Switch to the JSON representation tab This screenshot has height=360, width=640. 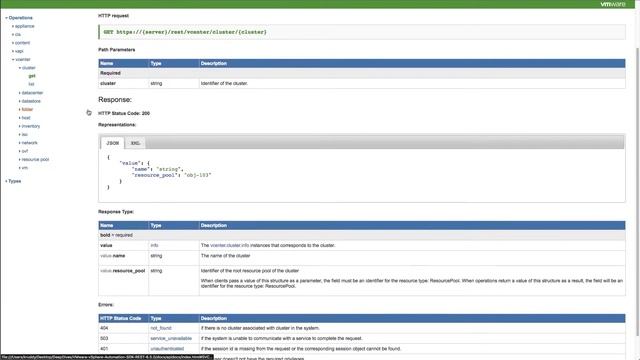[x=113, y=143]
